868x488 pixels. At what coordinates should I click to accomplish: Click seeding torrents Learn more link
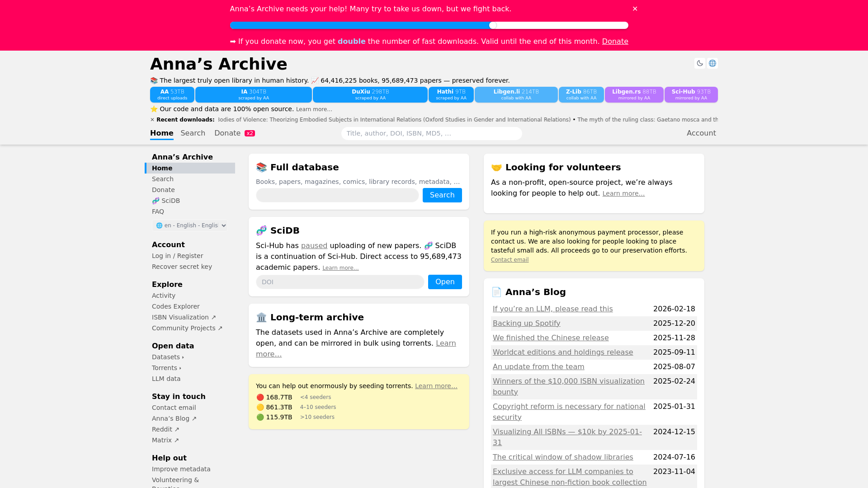point(436,386)
